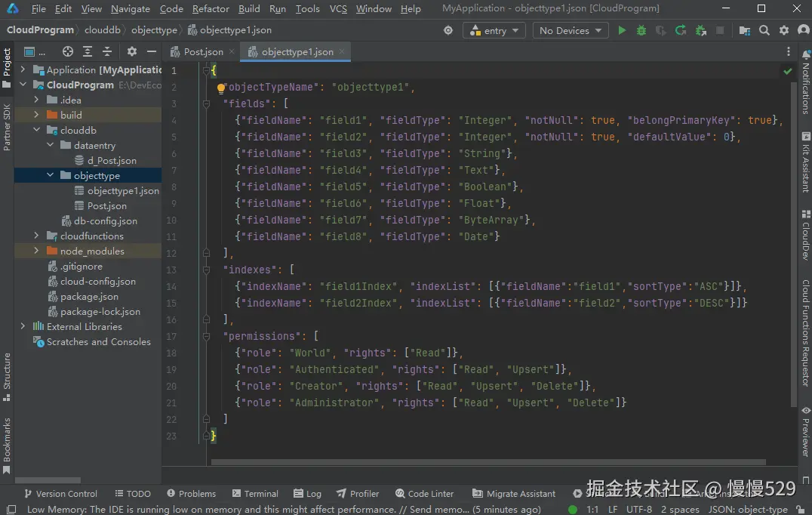Screen dimensions: 812x515
Task: Fold the fields array in gutter
Action: tap(206, 103)
